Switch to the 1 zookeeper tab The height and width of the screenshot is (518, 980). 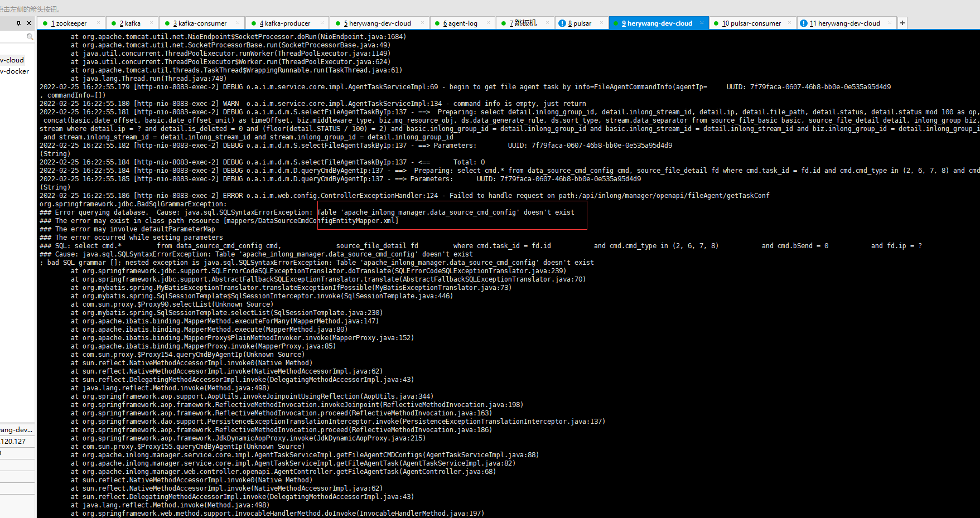click(71, 23)
